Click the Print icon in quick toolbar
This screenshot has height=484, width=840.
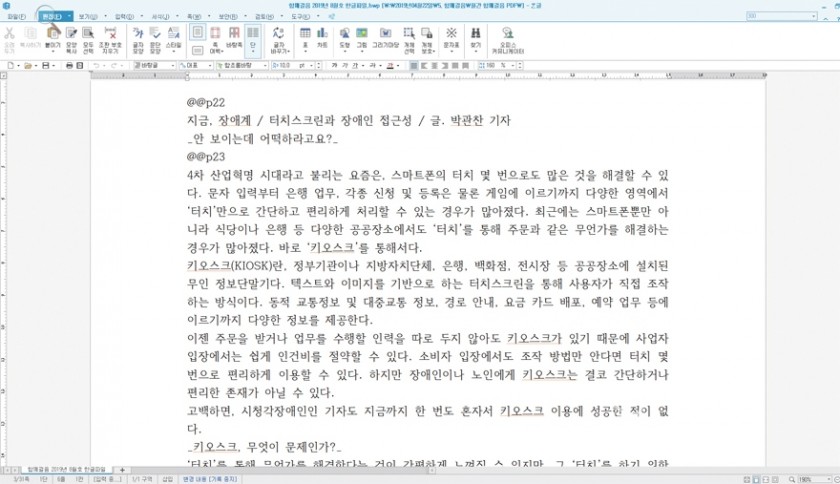(x=68, y=65)
